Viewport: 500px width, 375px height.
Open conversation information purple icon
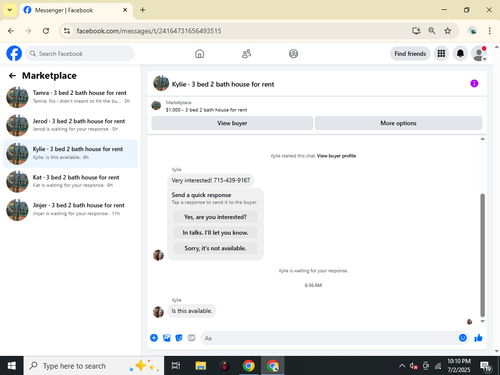474,83
